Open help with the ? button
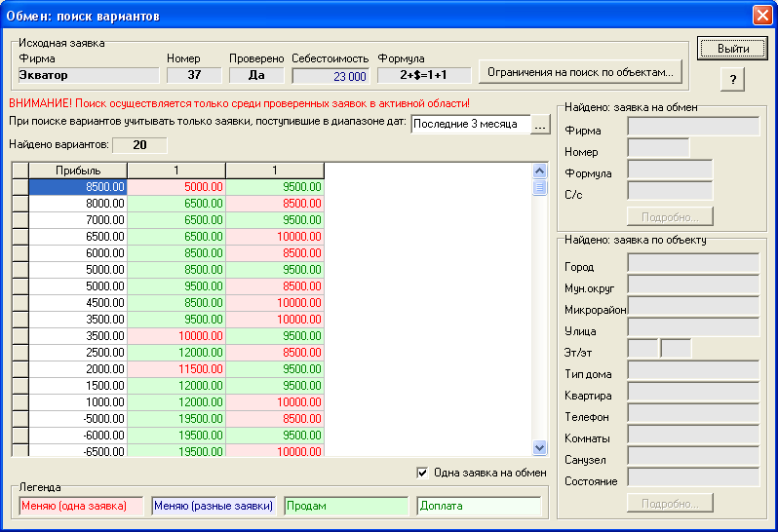 pyautogui.click(x=732, y=79)
